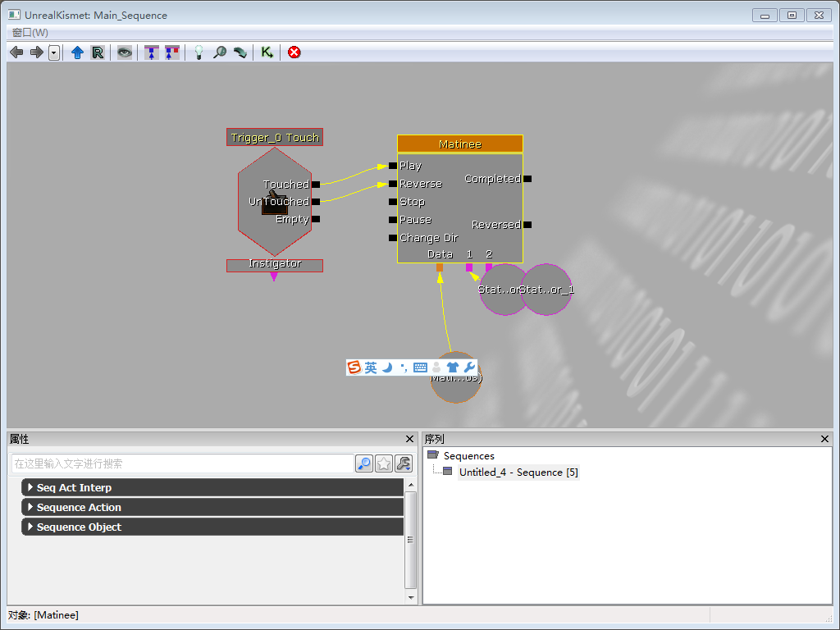Close the 属性 properties panel
840x630 pixels.
pyautogui.click(x=410, y=440)
